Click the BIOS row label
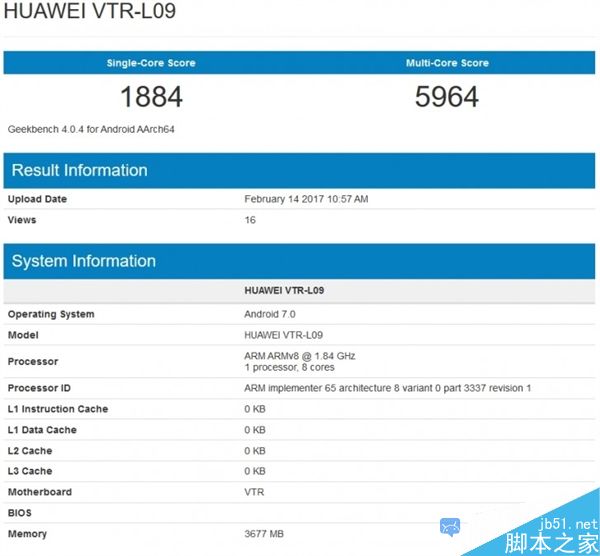Viewport: 600px width, 556px height. [20, 513]
